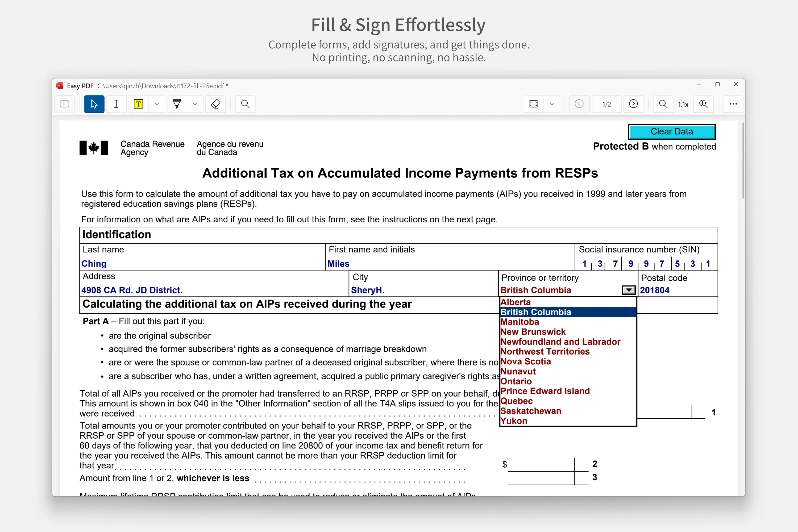Choose Yukon from the list

(x=568, y=421)
